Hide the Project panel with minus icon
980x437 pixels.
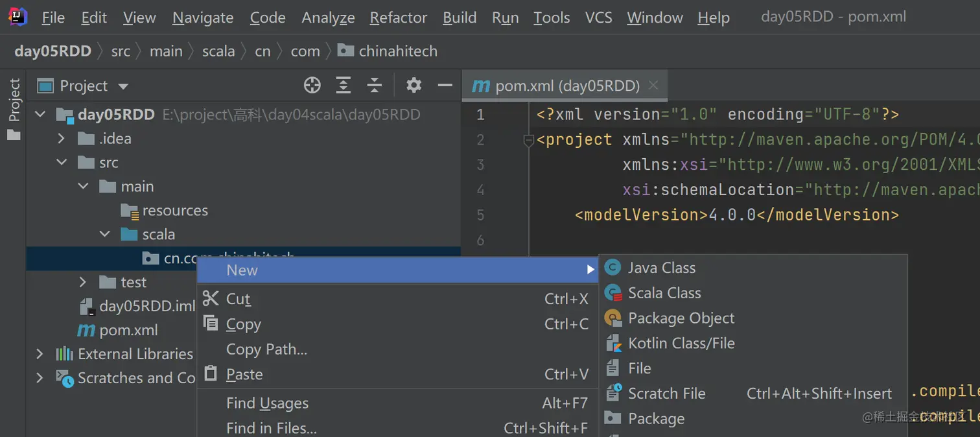pyautogui.click(x=445, y=85)
